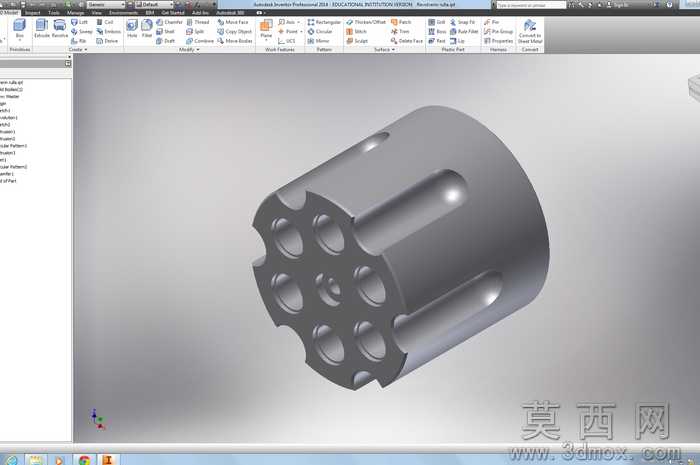
Task: Open the Default appearance dropdown
Action: [x=154, y=4]
